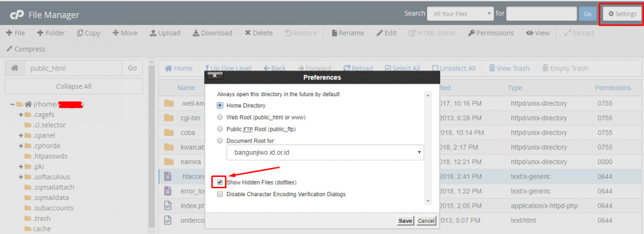Screen dimensions: 644x234
Task: Select .htpasswds in the folder tree
Action: click(x=51, y=156)
